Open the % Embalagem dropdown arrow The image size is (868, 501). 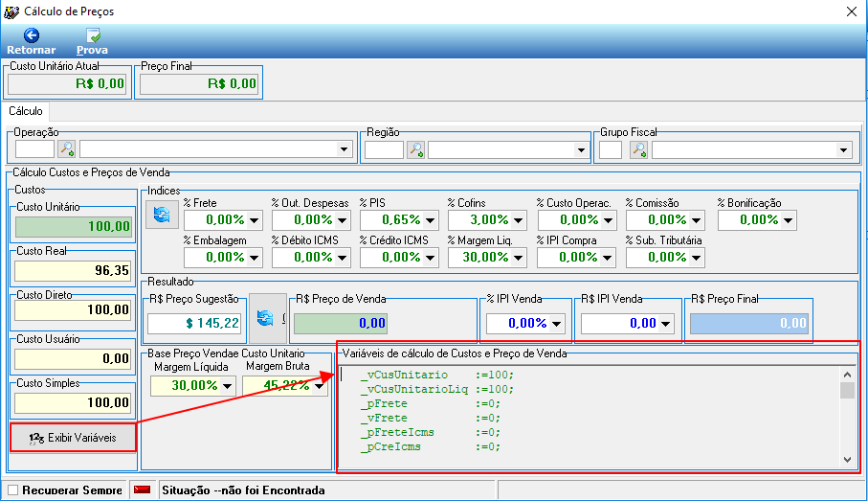point(255,258)
